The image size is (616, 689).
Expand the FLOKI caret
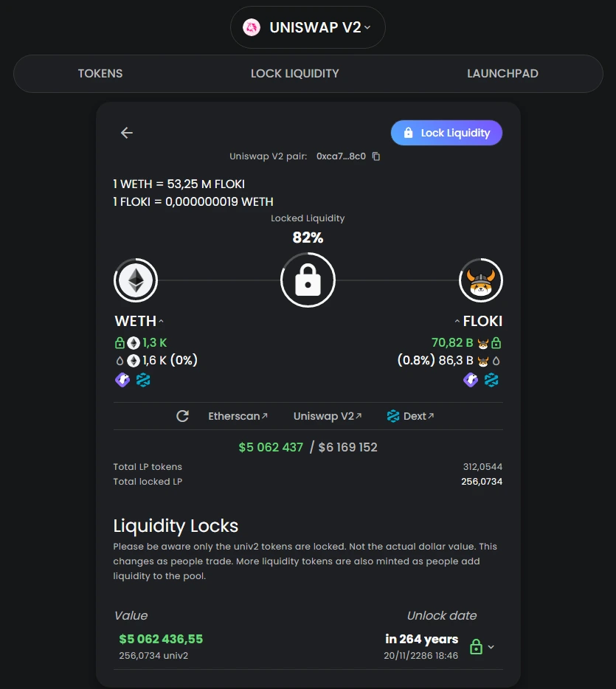point(457,321)
